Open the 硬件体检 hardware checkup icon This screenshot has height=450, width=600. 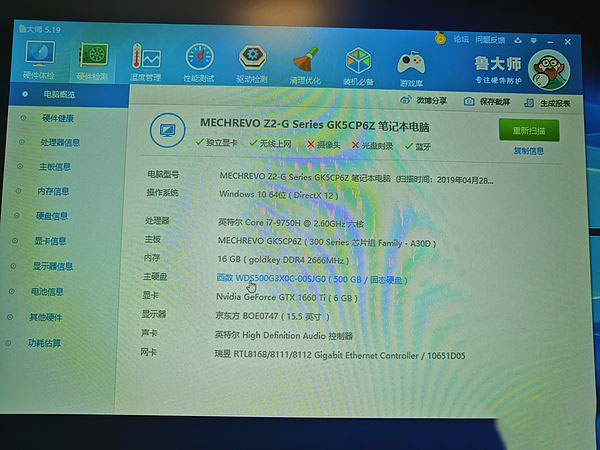tap(39, 59)
